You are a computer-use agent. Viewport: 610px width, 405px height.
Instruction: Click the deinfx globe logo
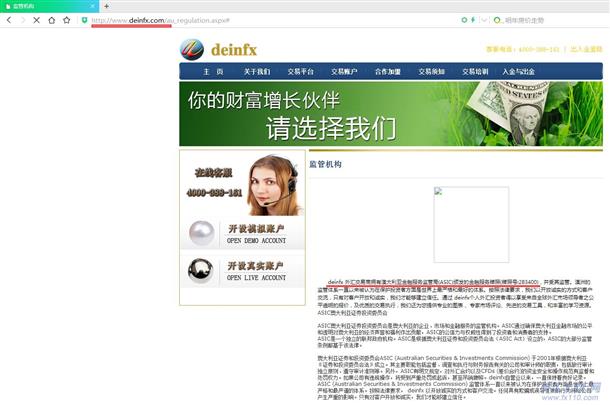tap(192, 50)
